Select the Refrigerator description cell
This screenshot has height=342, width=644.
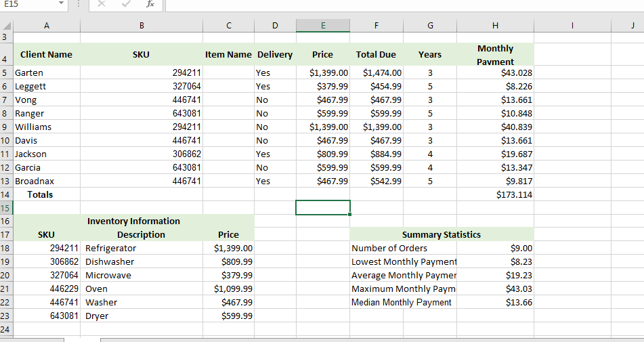point(142,249)
